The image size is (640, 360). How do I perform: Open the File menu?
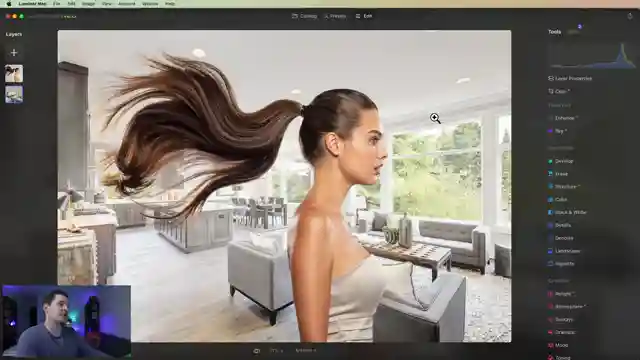(x=56, y=4)
